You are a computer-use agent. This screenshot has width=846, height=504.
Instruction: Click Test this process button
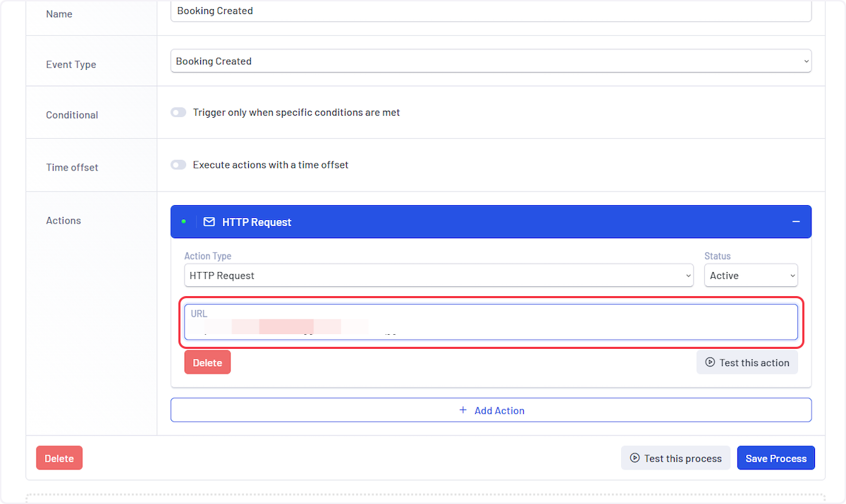(x=675, y=458)
